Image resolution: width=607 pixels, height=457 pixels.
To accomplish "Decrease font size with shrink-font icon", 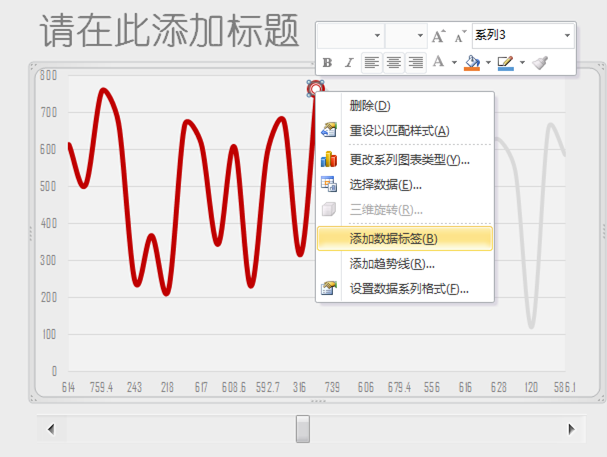I will [x=460, y=36].
